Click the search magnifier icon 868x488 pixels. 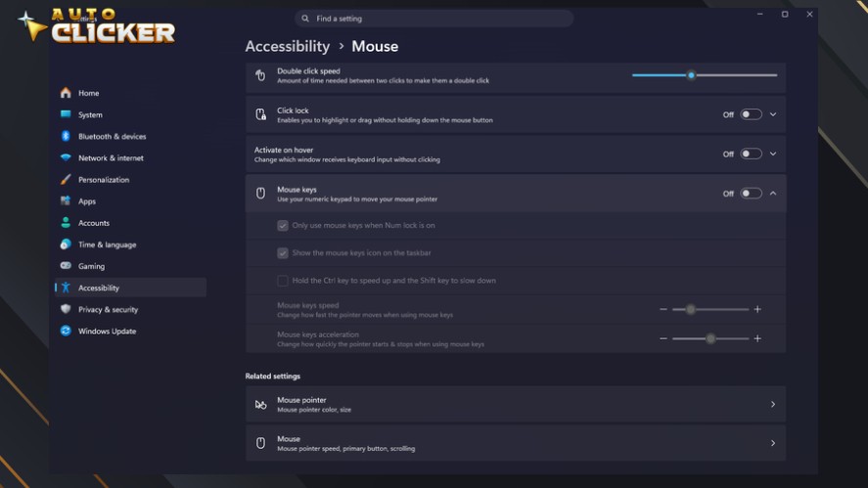(305, 19)
